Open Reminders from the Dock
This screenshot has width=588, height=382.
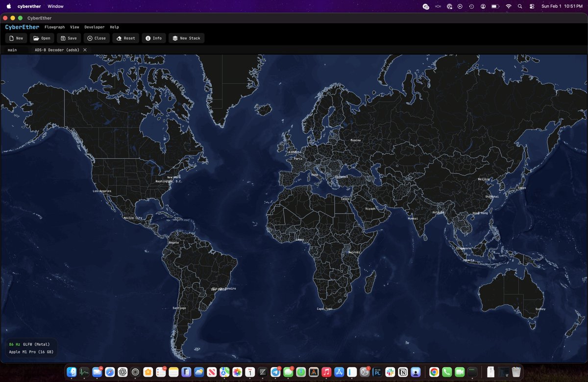(161, 372)
